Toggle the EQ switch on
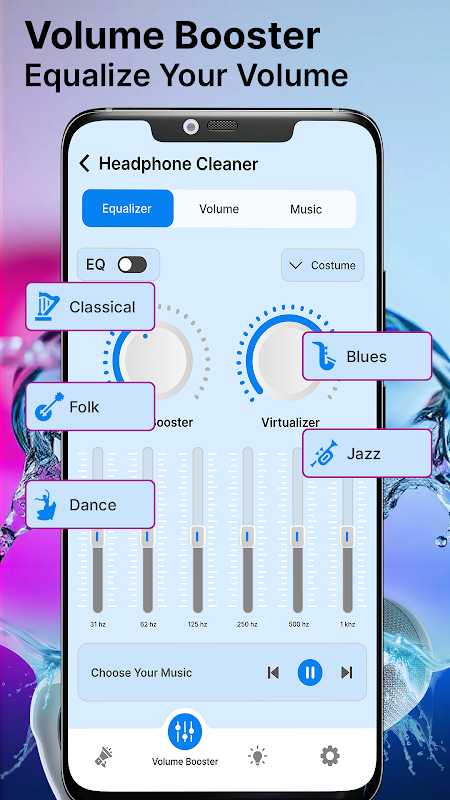 [132, 265]
